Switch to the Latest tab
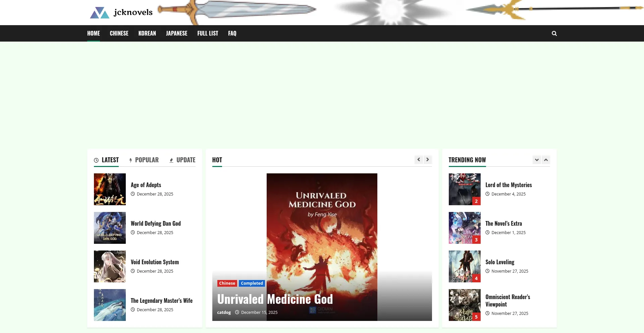The image size is (644, 333). coord(106,160)
